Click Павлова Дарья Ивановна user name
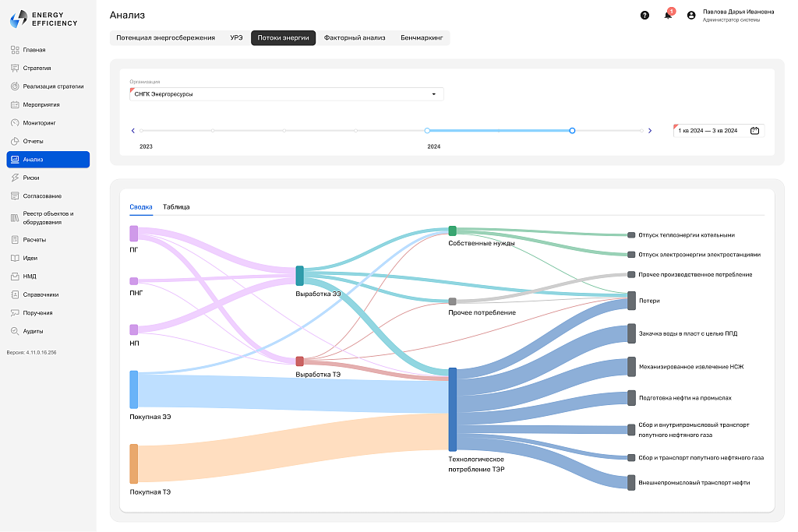The width and height of the screenshot is (798, 532). (738, 12)
